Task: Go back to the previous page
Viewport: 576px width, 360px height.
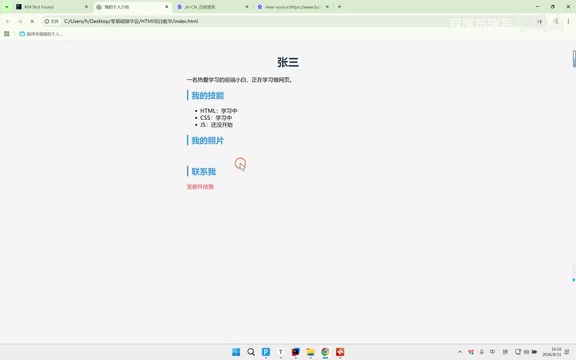Action: 8,21
